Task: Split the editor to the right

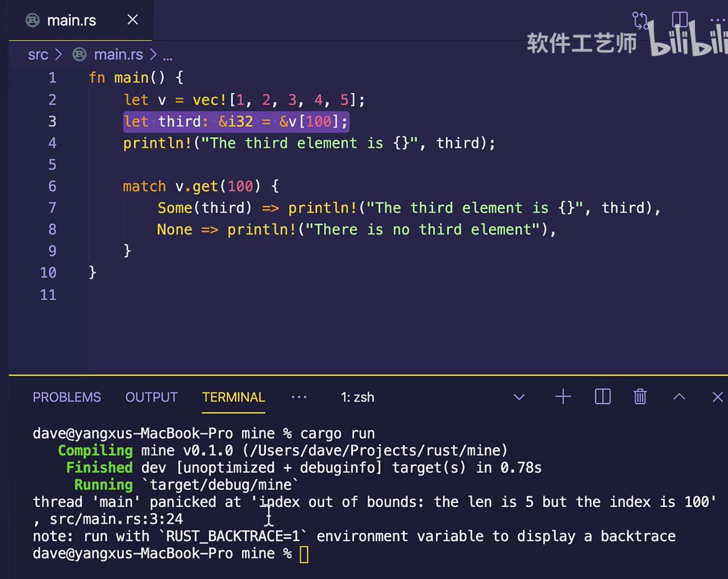Action: pyautogui.click(x=679, y=20)
